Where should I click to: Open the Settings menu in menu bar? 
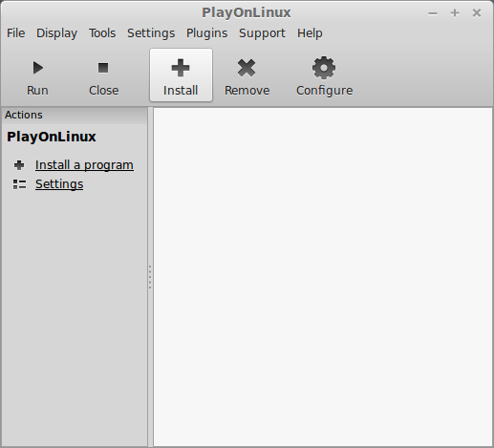pos(151,33)
